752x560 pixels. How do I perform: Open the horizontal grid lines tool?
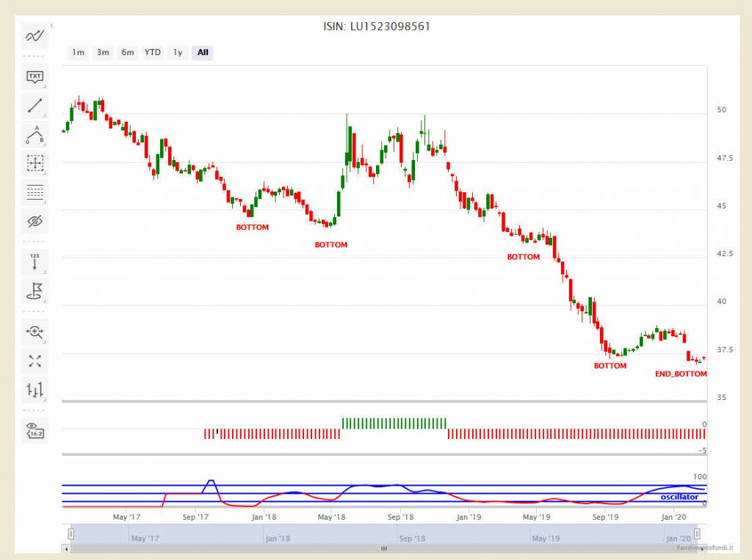coord(35,192)
